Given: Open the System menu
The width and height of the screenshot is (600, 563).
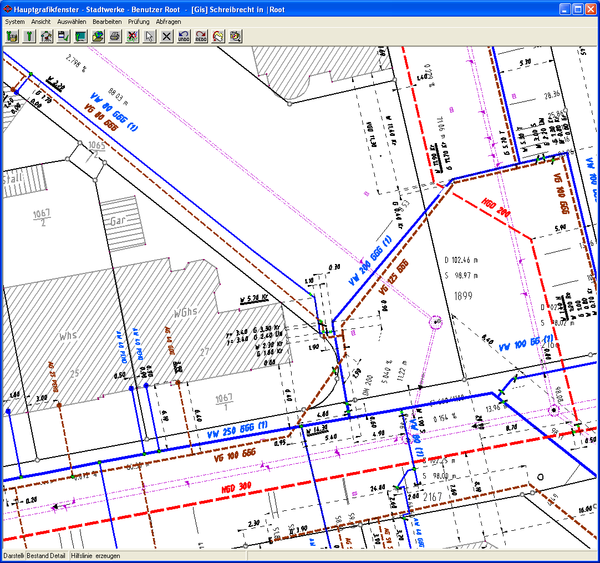Looking at the screenshot, I should 15,21.
